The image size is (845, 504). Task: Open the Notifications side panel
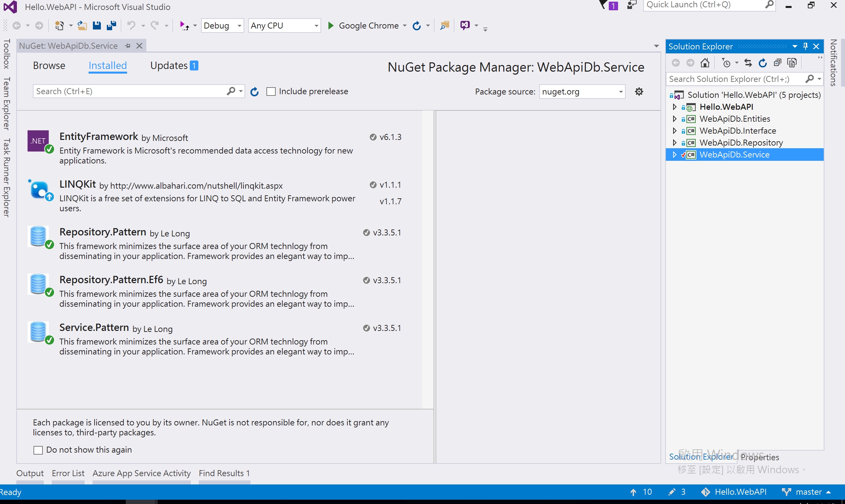[x=833, y=63]
